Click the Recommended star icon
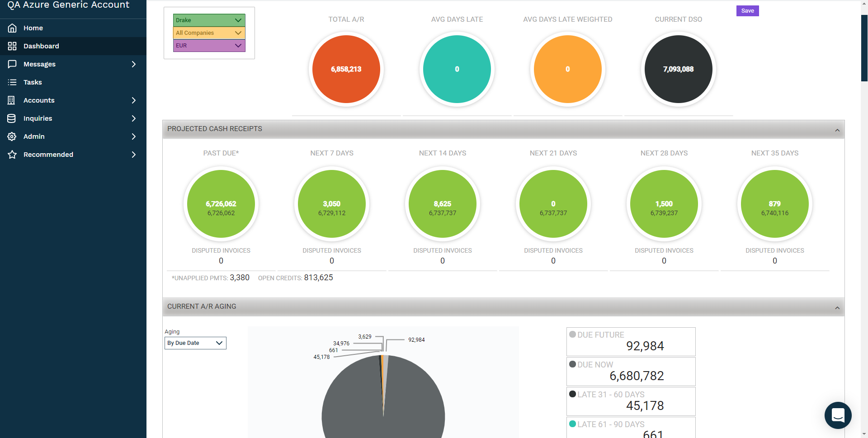The image size is (868, 438). tap(12, 155)
